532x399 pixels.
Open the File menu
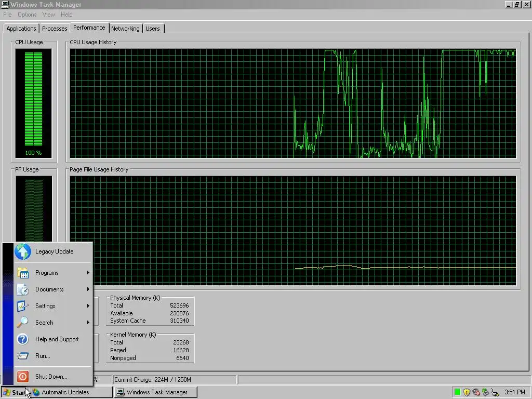coord(7,15)
